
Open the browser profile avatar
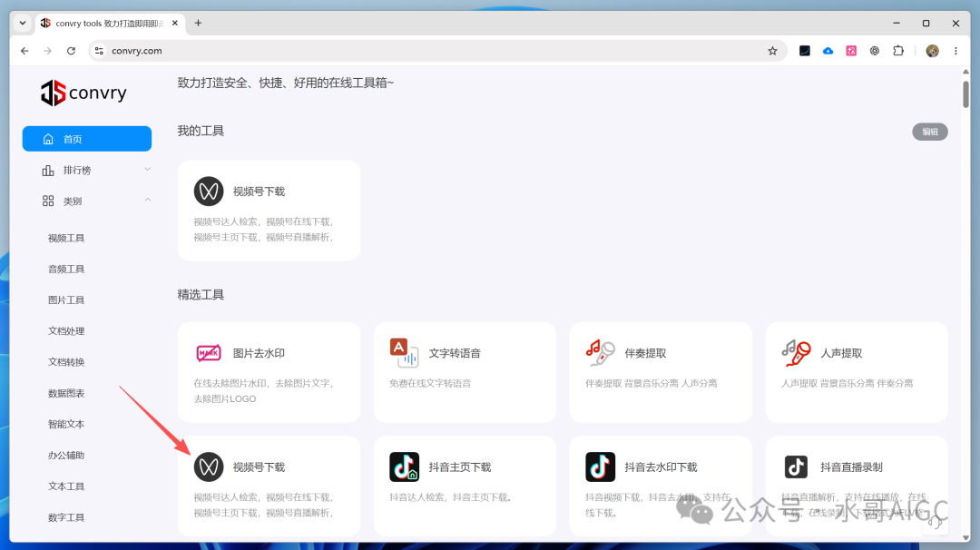932,51
